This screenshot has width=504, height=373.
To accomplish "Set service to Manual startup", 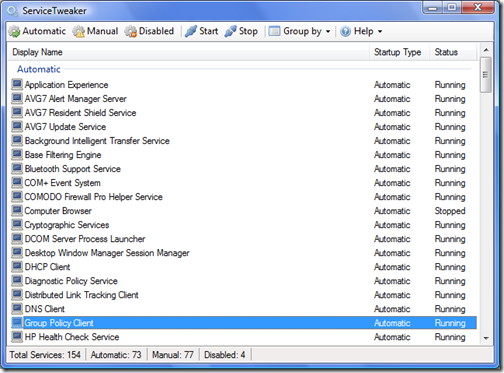I will pyautogui.click(x=96, y=31).
